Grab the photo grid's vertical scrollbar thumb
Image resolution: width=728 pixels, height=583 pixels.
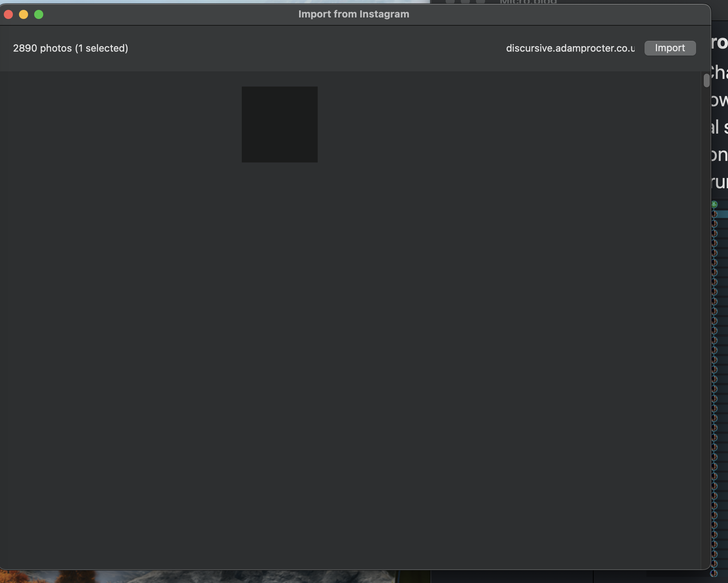click(x=706, y=80)
